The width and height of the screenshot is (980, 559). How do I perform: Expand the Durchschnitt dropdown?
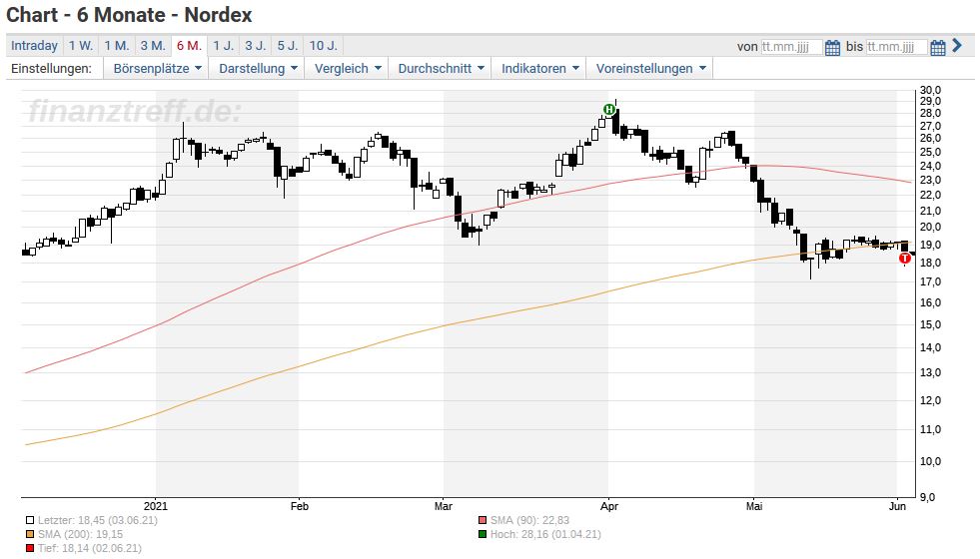coord(441,68)
